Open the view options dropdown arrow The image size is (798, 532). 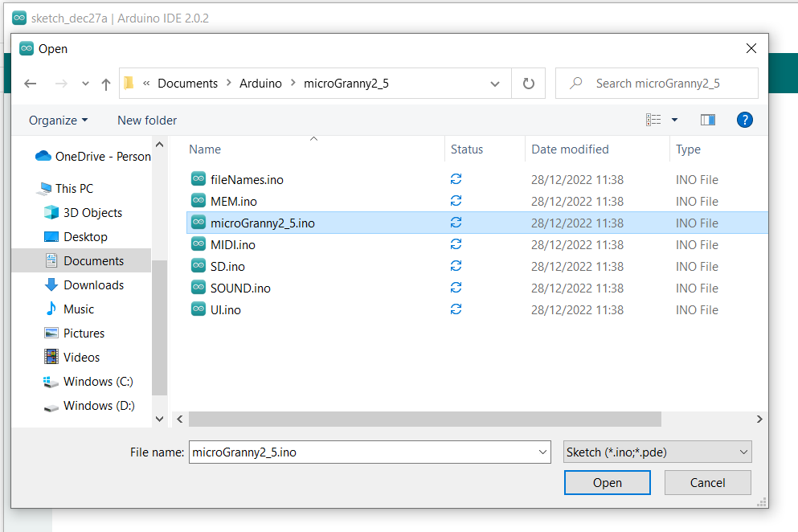pos(675,121)
